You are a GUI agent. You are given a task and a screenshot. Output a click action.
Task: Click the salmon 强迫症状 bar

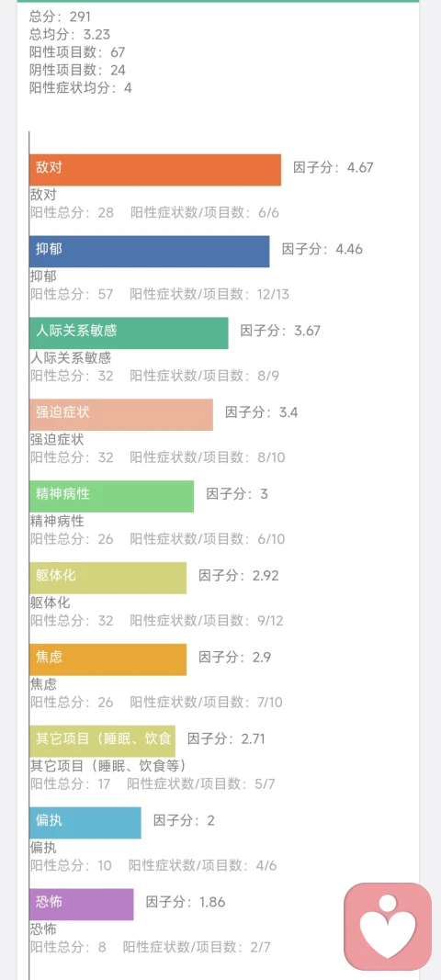pyautogui.click(x=121, y=414)
